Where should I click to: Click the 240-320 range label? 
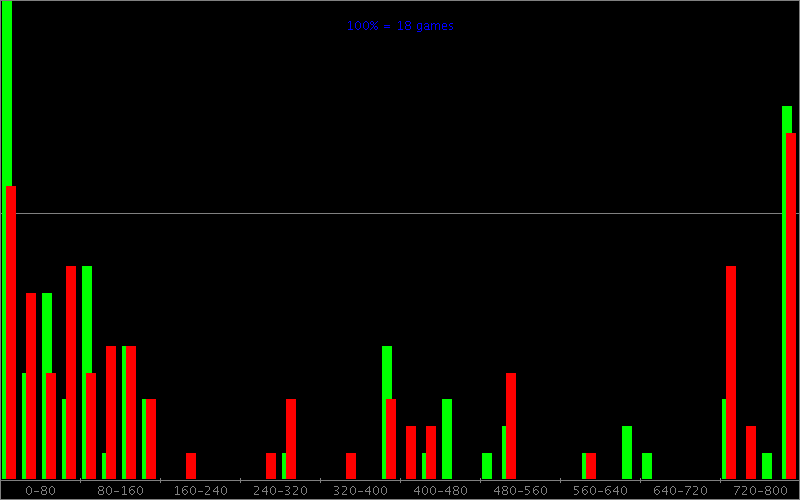[281, 491]
